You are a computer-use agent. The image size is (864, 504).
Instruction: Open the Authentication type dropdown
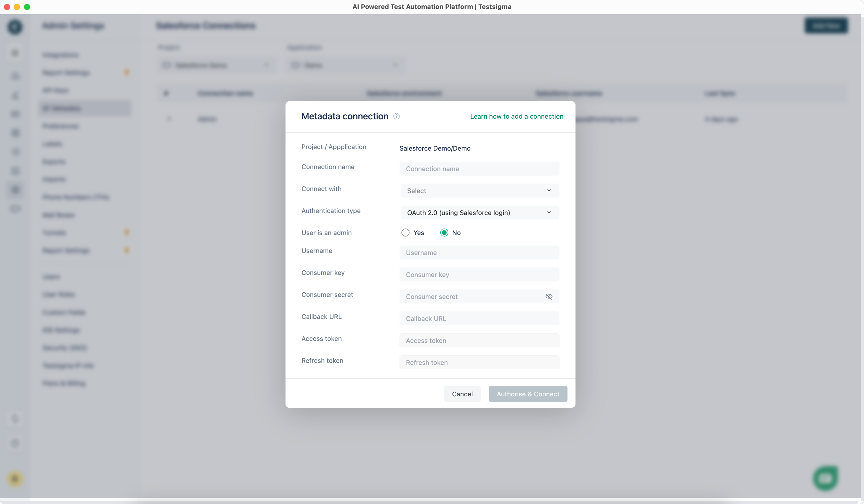click(x=479, y=213)
